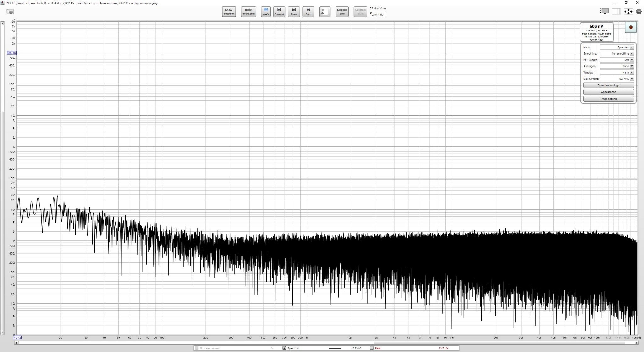Open the import/load arrow icon button
Screen dimensions: 644x352
pyautogui.click(x=325, y=12)
